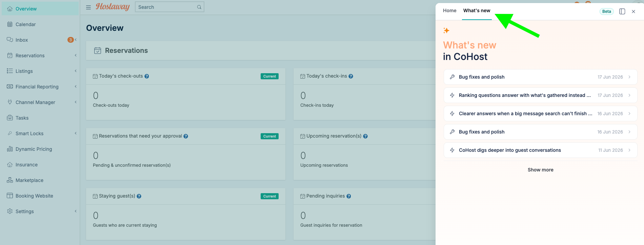Expand the Listings submenu chevron

pos(76,71)
